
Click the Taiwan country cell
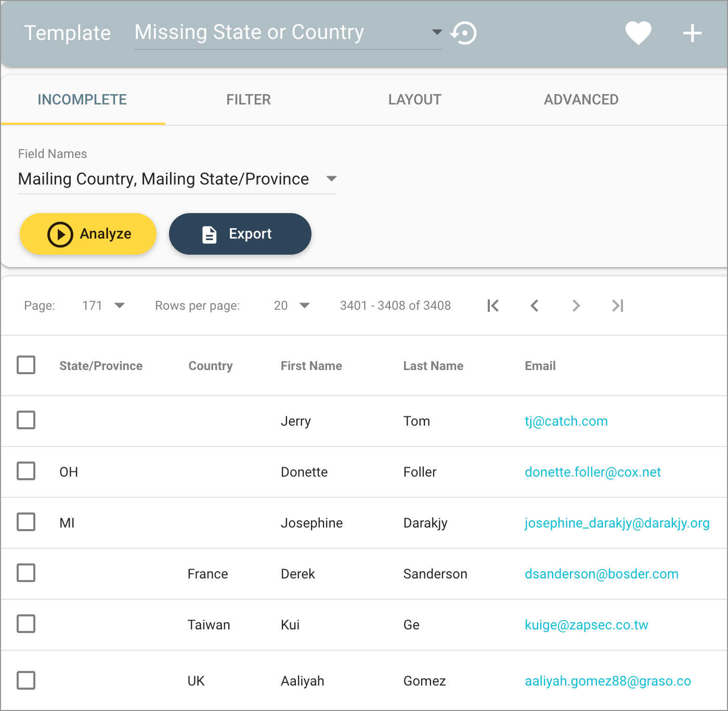[209, 625]
